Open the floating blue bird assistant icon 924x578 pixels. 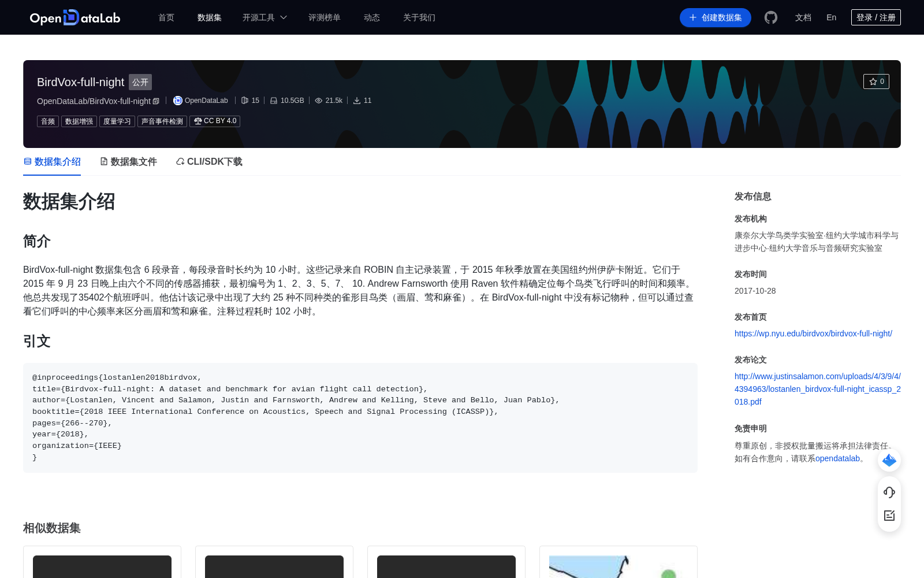pyautogui.click(x=889, y=460)
